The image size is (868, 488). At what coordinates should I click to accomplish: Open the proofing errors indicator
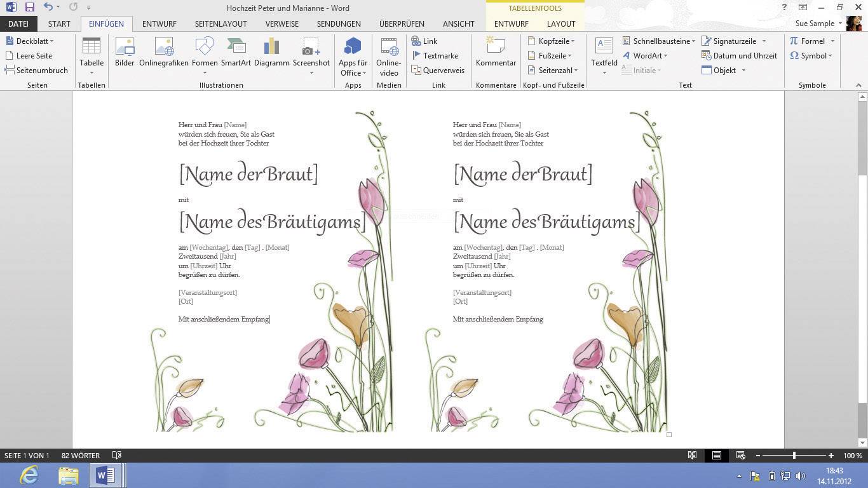116,455
